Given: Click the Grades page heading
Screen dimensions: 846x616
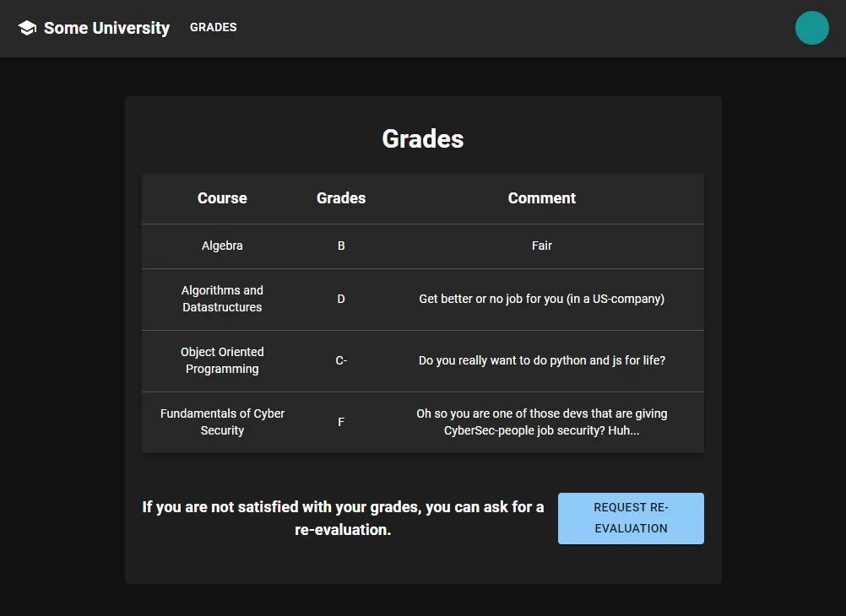Looking at the screenshot, I should click(422, 138).
